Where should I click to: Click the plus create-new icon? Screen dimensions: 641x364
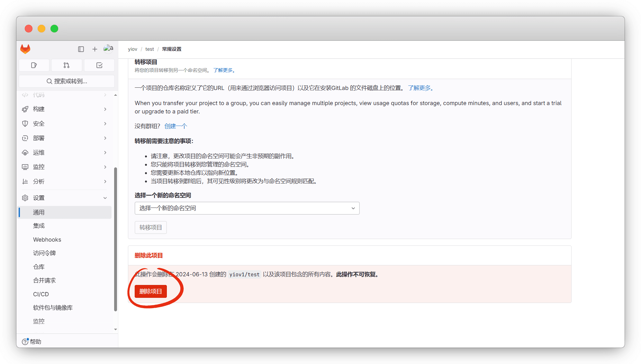(95, 49)
